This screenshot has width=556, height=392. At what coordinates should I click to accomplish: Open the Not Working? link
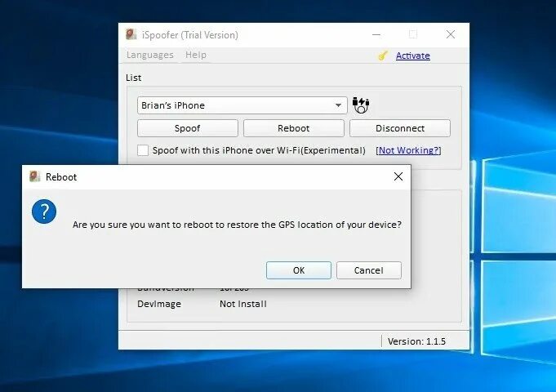coord(408,150)
